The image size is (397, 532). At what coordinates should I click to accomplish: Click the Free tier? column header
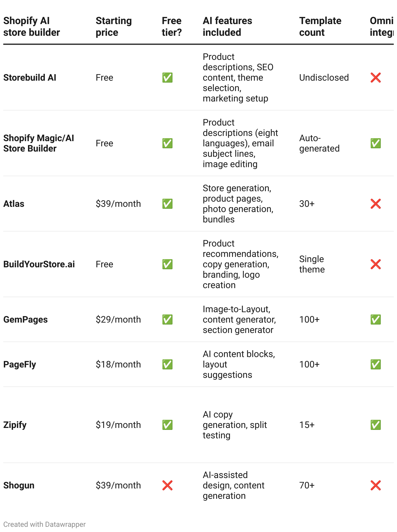171,27
